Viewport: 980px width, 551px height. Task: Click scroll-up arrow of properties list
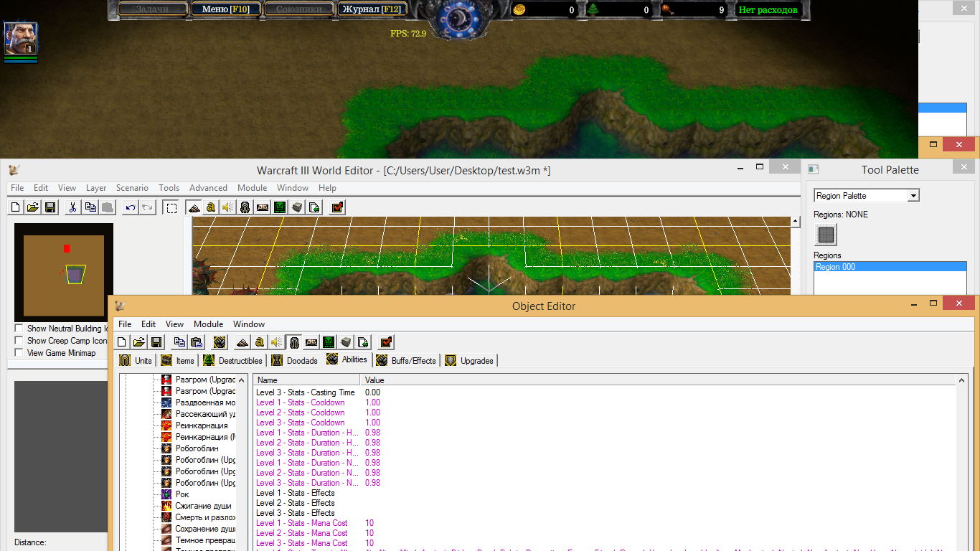click(962, 380)
